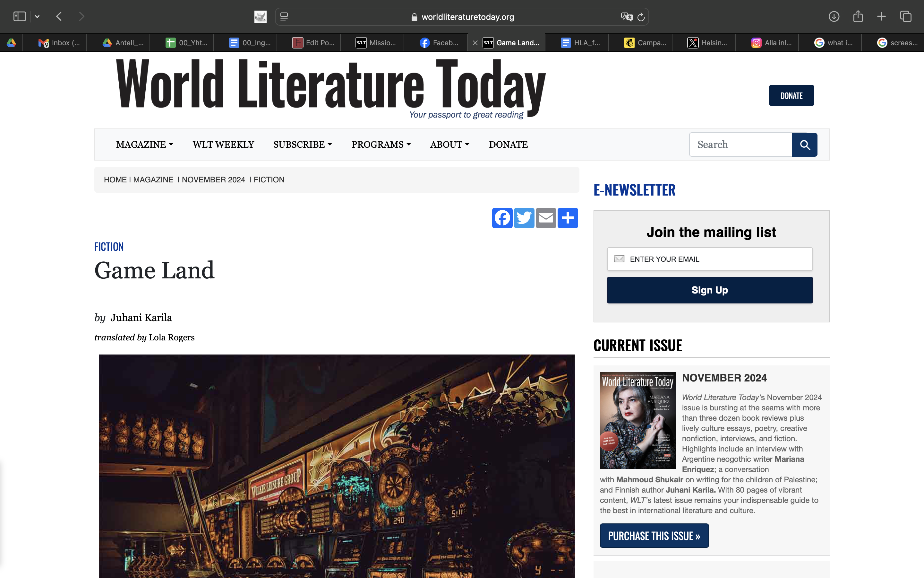
Task: Expand the MAGAZINE dropdown menu
Action: (145, 144)
